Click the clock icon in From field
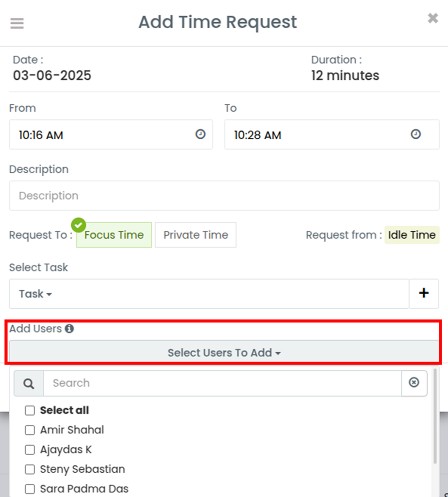448x497 pixels. [x=200, y=134]
